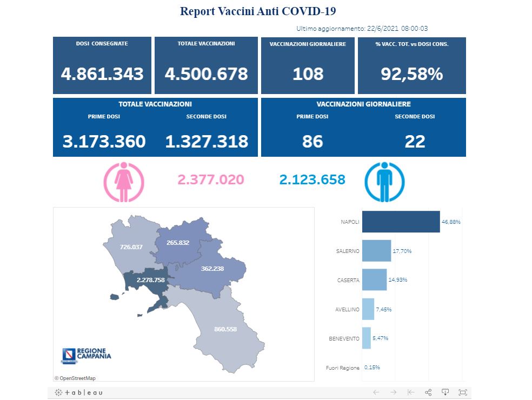Click the pink female figure icon
The height and width of the screenshot is (400, 532).
124,183
